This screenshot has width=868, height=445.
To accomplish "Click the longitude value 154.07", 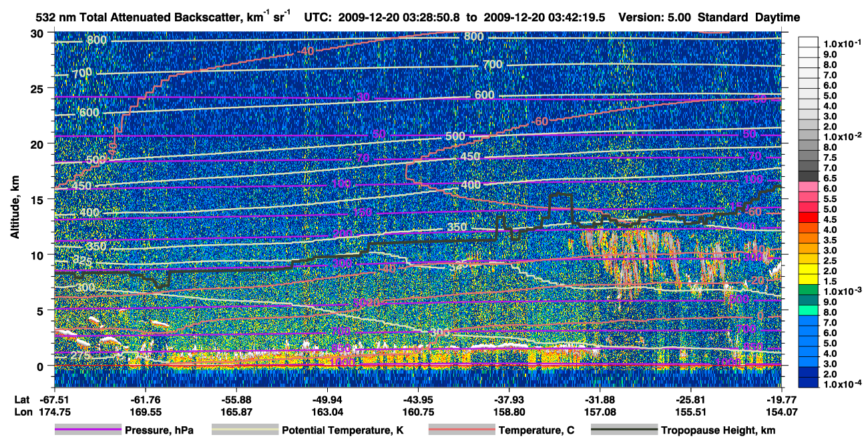I will [x=781, y=412].
